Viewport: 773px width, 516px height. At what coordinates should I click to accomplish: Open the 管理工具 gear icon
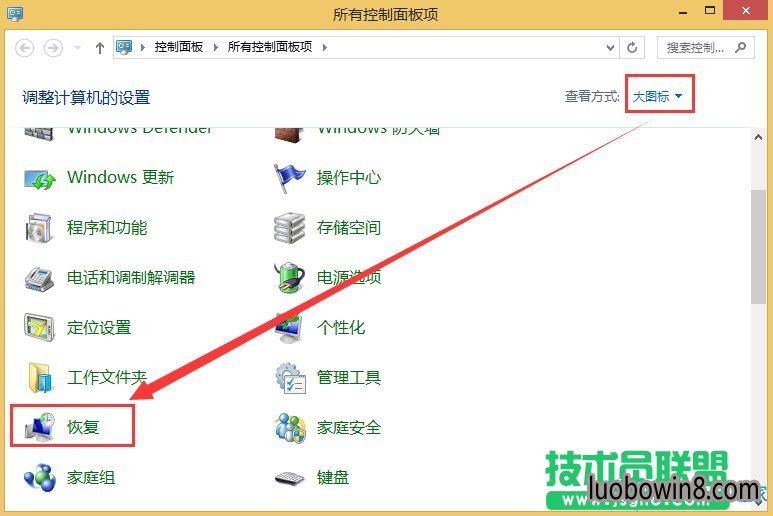point(290,378)
